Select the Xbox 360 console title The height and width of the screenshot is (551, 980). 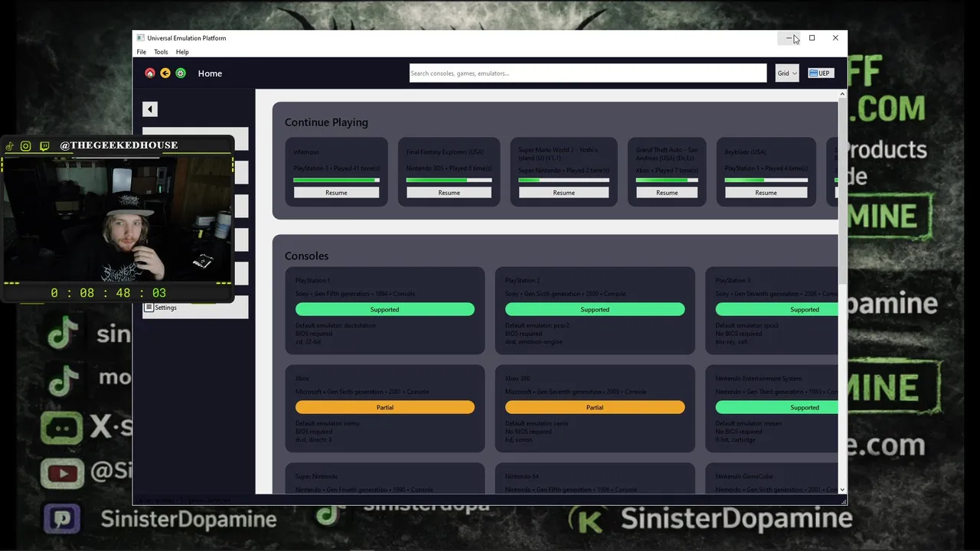[518, 379]
